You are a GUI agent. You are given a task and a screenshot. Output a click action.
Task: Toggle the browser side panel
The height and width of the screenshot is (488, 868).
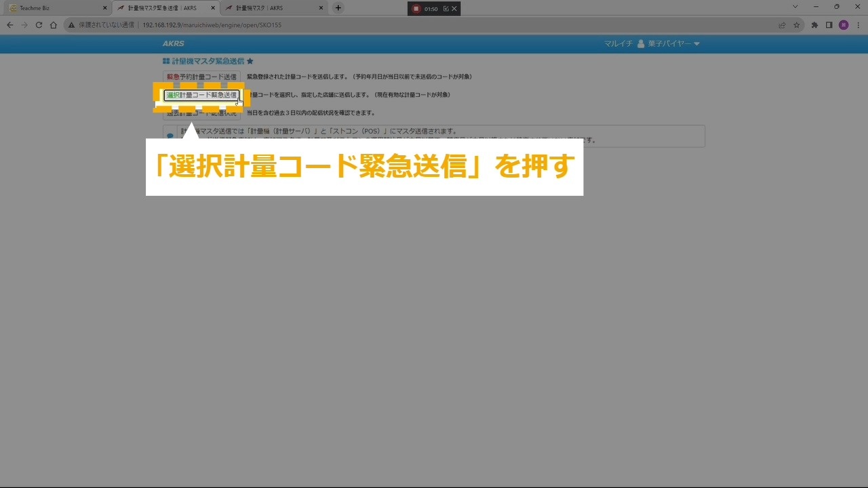pyautogui.click(x=829, y=25)
